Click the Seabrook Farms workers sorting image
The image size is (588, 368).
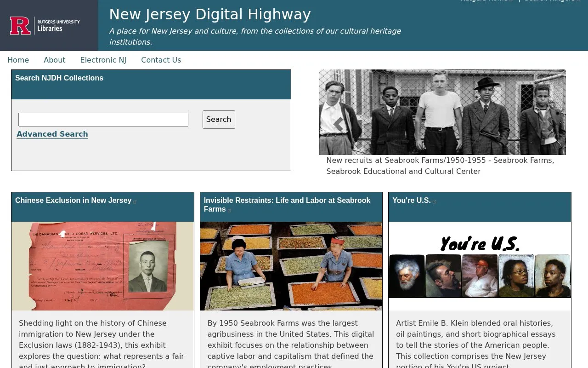coord(291,266)
